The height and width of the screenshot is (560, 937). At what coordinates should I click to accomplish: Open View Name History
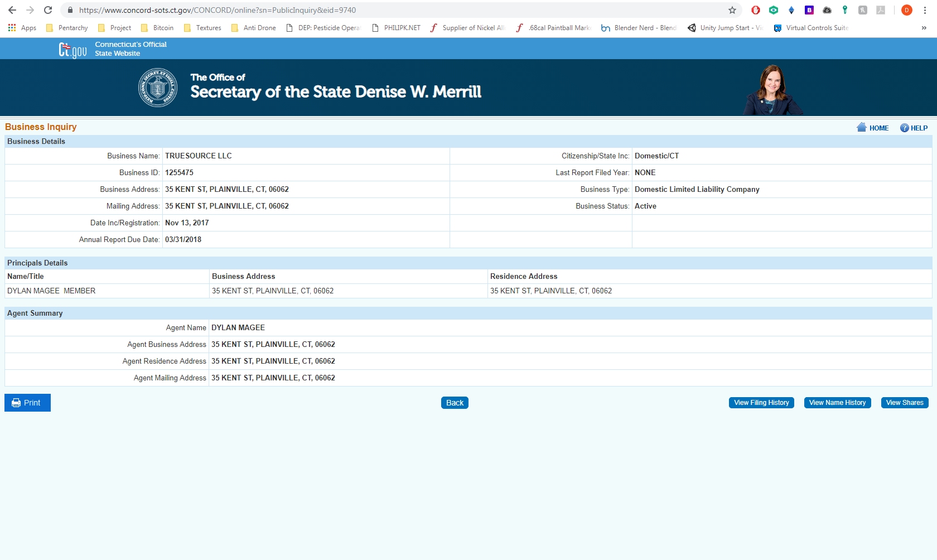click(x=837, y=403)
